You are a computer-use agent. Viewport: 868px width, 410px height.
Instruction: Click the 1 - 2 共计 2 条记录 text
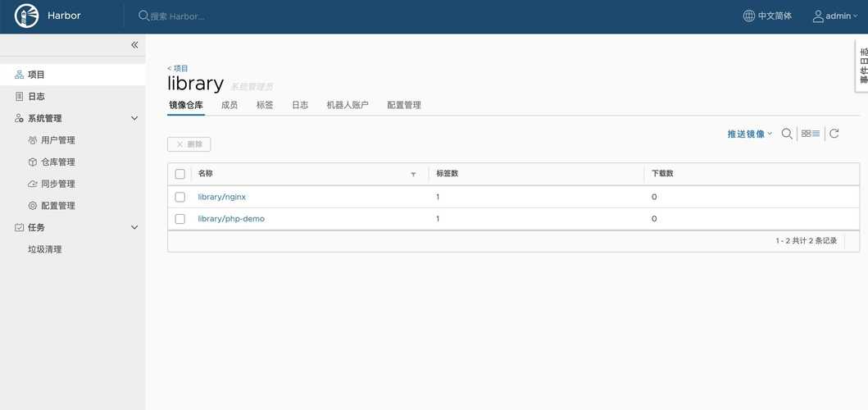click(806, 241)
